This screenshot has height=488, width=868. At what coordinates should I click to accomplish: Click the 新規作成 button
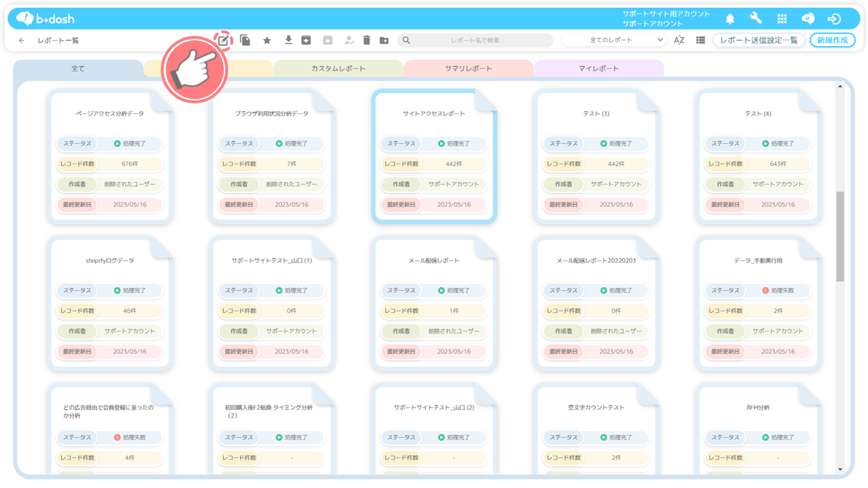coord(833,40)
